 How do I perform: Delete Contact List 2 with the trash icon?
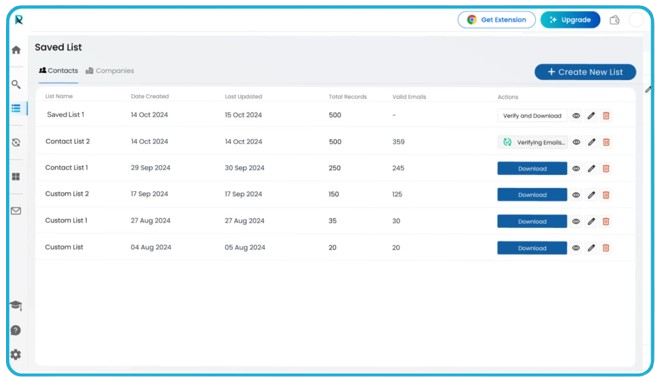[x=606, y=142]
